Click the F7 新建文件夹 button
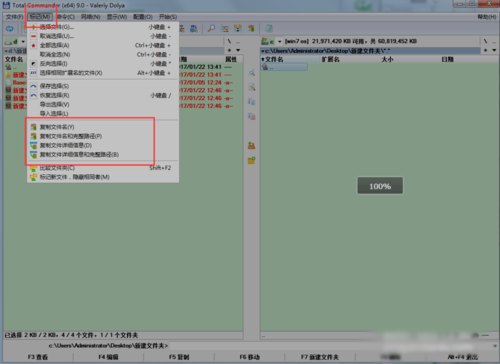 pos(320,357)
